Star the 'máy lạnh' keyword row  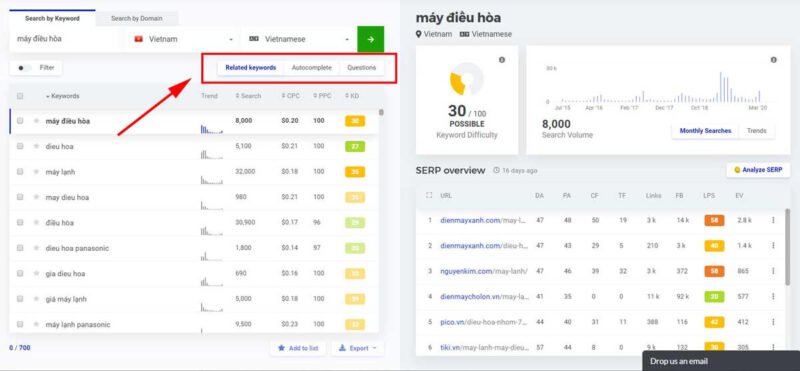[x=36, y=172]
